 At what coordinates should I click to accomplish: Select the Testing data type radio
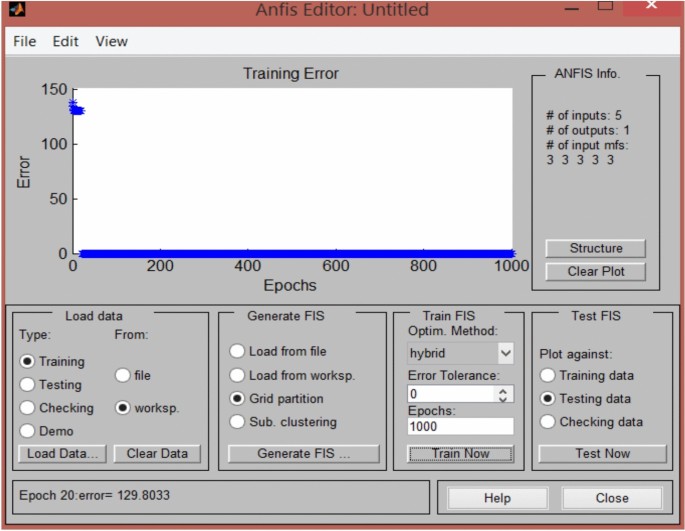(27, 385)
